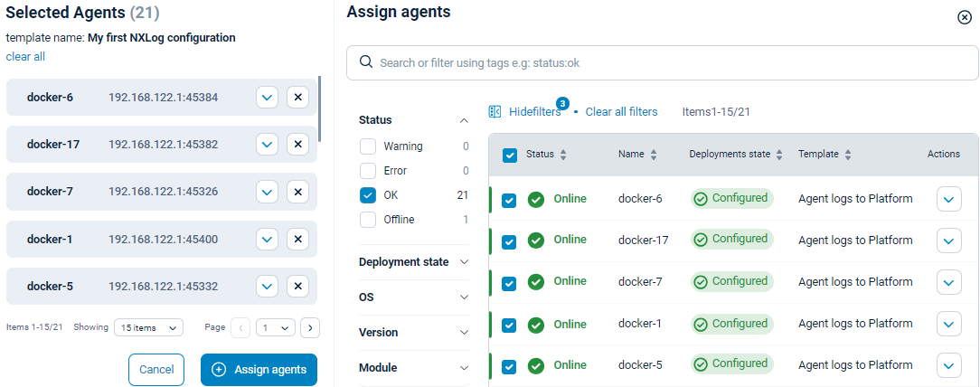This screenshot has width=980, height=387.
Task: Sort agents by Name column
Action: pyautogui.click(x=654, y=155)
